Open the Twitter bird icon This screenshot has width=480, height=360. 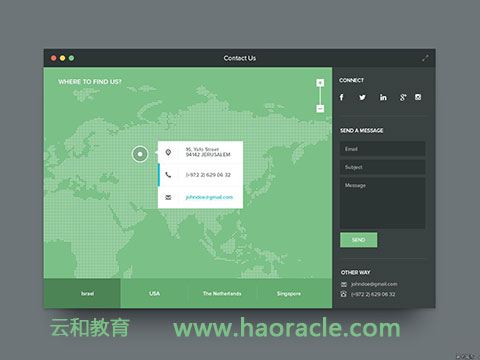point(362,97)
